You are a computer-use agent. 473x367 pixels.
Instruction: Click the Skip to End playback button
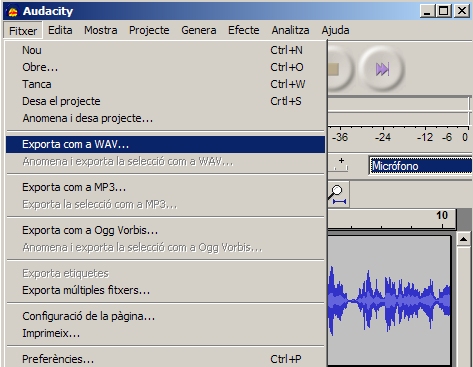pyautogui.click(x=382, y=69)
